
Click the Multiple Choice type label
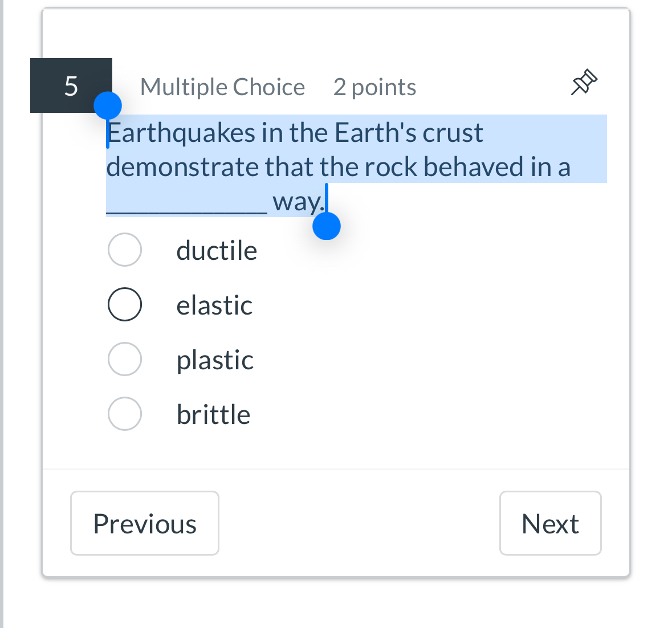pos(222,87)
